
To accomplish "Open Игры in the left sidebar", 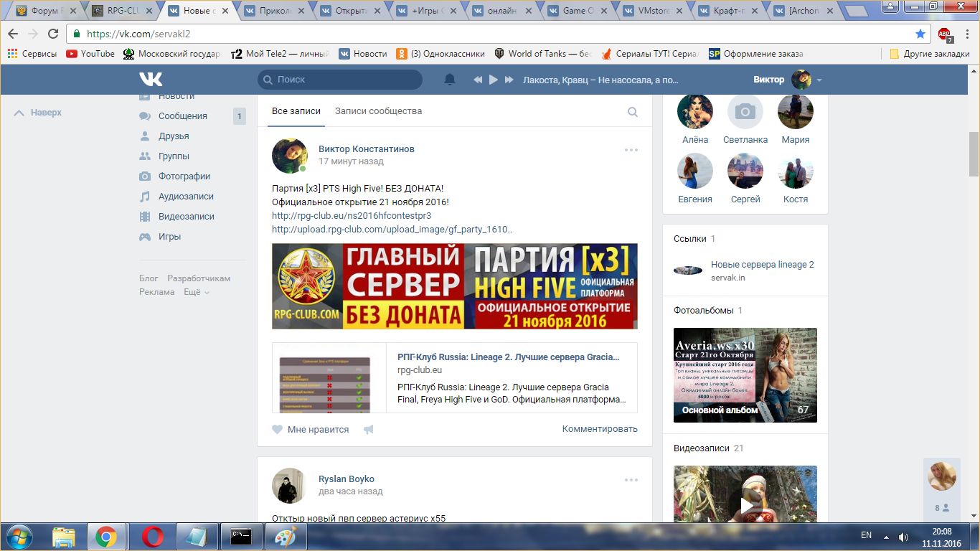I will tap(169, 236).
